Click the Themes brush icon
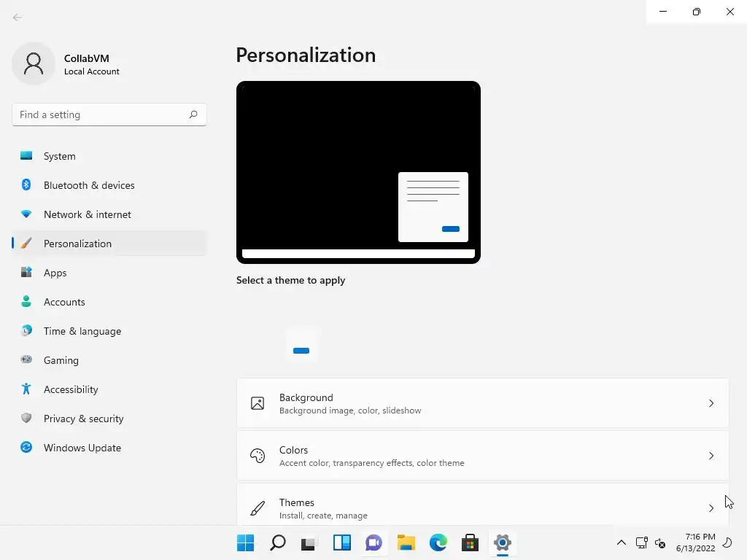Image resolution: width=747 pixels, height=560 pixels. (x=258, y=508)
